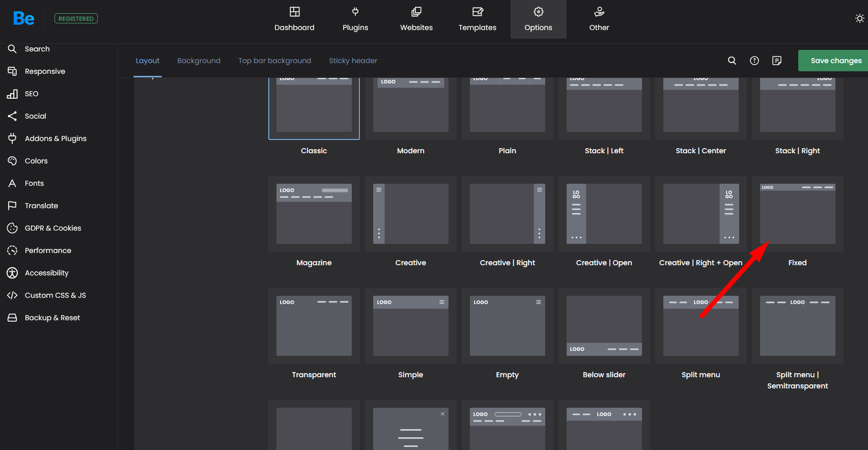Open the help question mark icon
Screen dimensions: 868x450
pos(754,61)
